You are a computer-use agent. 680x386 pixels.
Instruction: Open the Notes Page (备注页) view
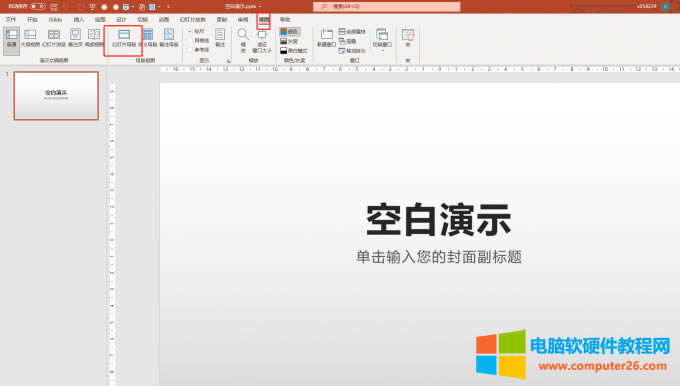click(75, 38)
